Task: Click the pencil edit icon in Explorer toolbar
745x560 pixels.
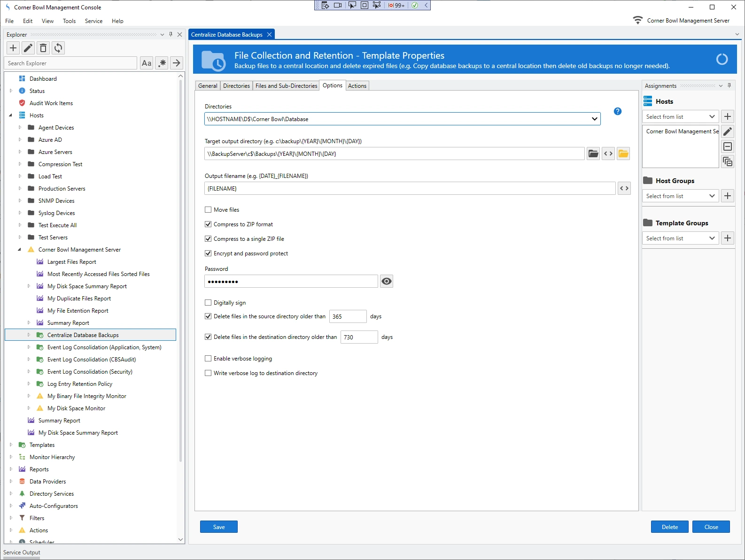Action: [28, 48]
